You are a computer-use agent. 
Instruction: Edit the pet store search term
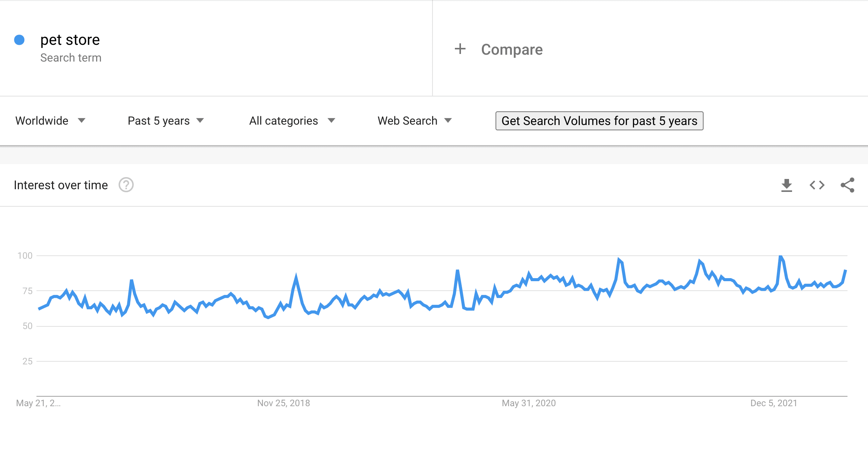coord(70,40)
